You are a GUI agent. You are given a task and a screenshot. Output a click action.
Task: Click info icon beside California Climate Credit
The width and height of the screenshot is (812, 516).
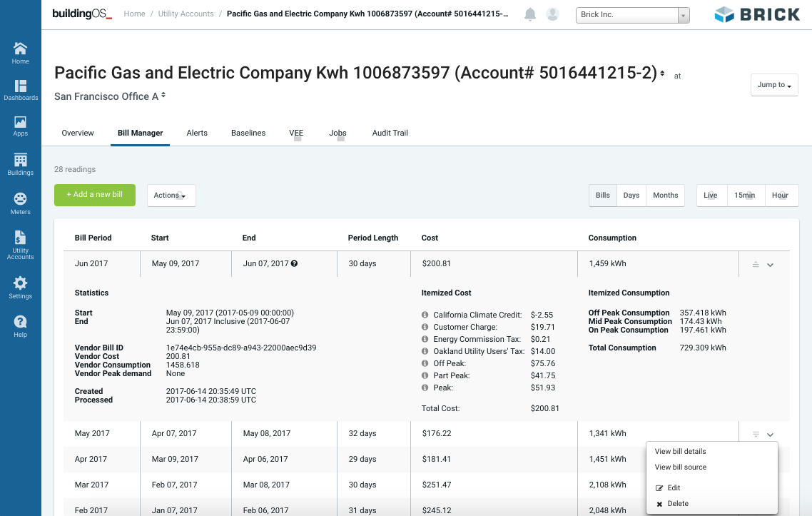tap(425, 315)
